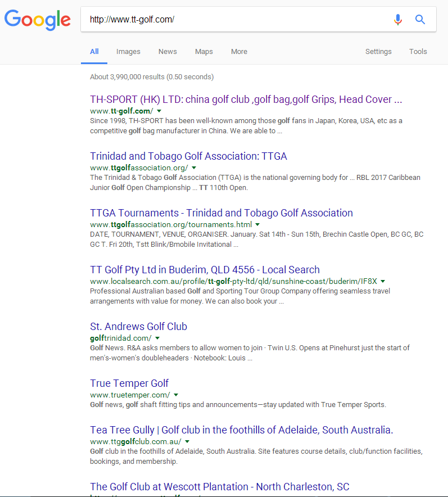Open the Maps tab

(203, 51)
